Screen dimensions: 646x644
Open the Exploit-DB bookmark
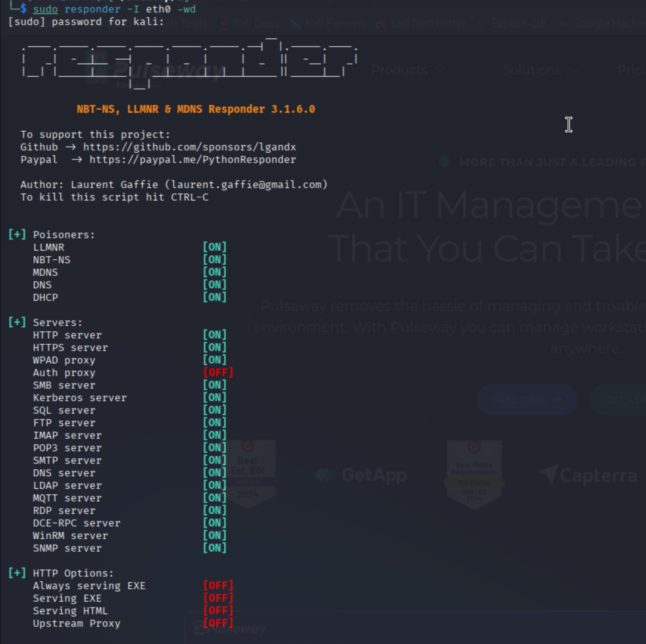514,24
